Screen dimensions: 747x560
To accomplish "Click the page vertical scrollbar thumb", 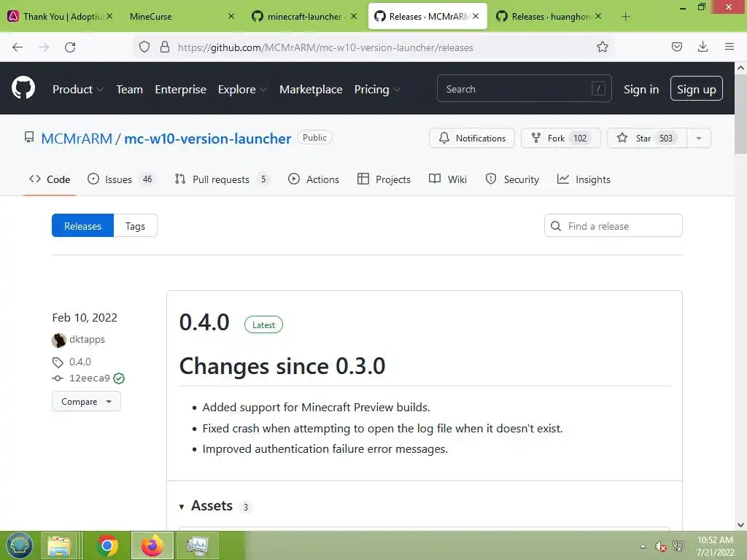I will (741, 114).
